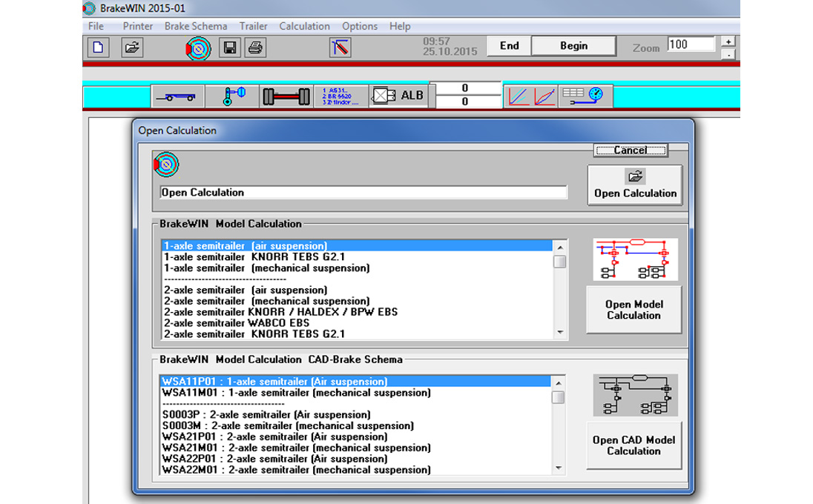Click the Save floppy disk icon
The width and height of the screenshot is (813, 504).
[230, 47]
